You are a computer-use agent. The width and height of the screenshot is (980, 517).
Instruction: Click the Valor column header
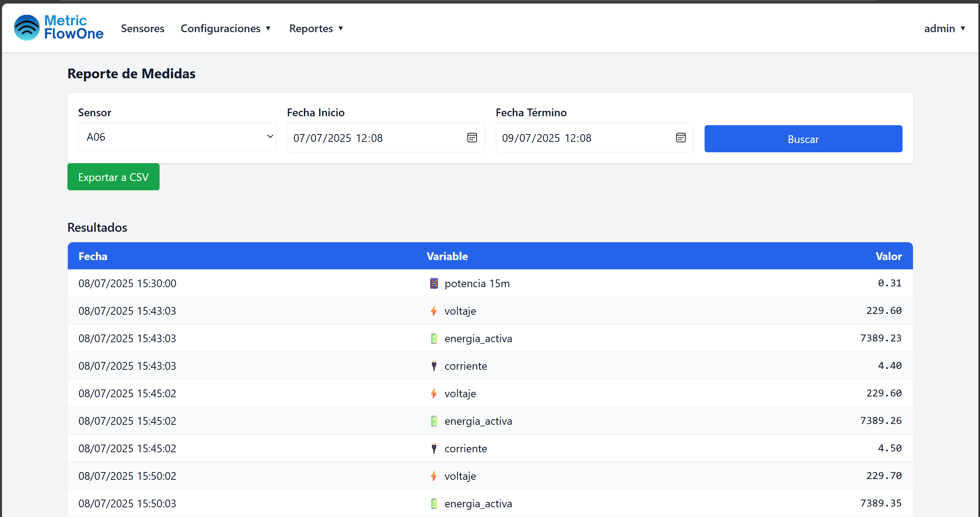[x=888, y=256]
